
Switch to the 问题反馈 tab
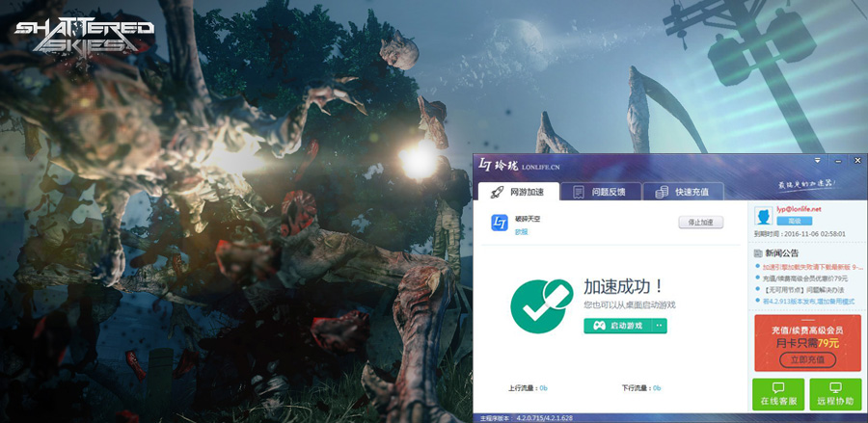point(601,192)
